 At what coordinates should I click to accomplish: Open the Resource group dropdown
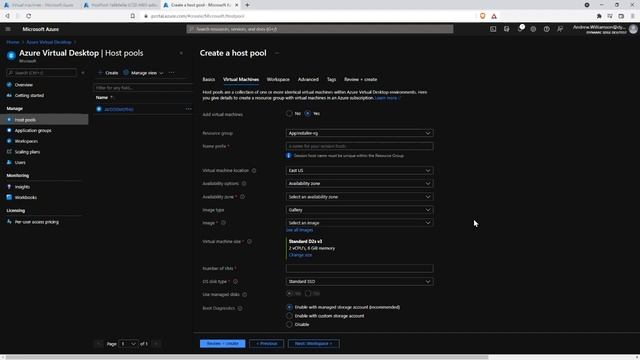pos(359,133)
